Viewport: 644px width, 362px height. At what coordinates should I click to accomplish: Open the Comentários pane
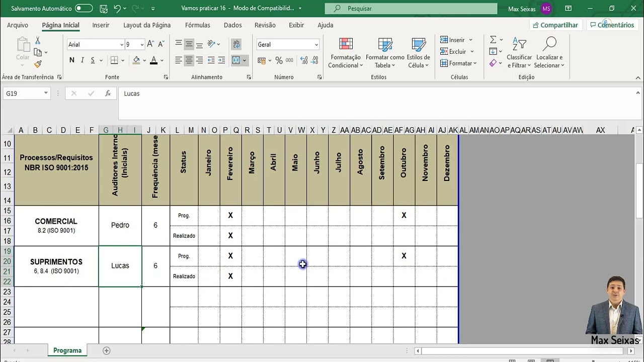point(611,25)
